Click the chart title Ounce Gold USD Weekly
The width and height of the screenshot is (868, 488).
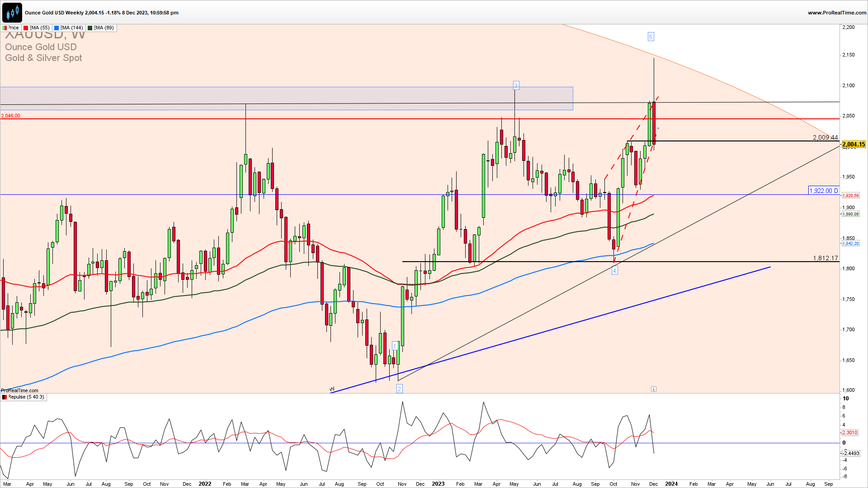tap(54, 13)
